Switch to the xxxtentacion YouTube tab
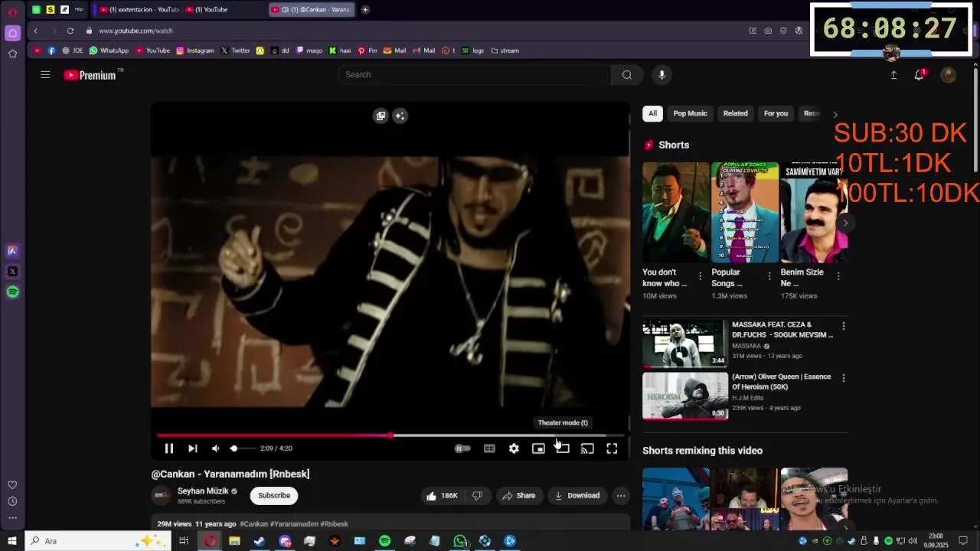 click(139, 9)
